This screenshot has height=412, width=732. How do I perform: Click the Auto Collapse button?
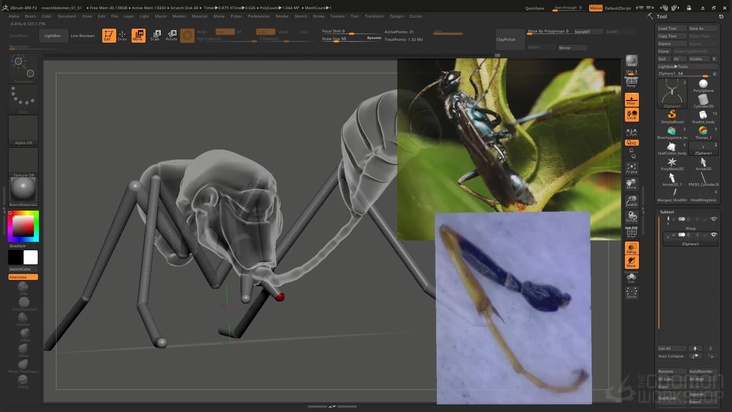pyautogui.click(x=671, y=356)
